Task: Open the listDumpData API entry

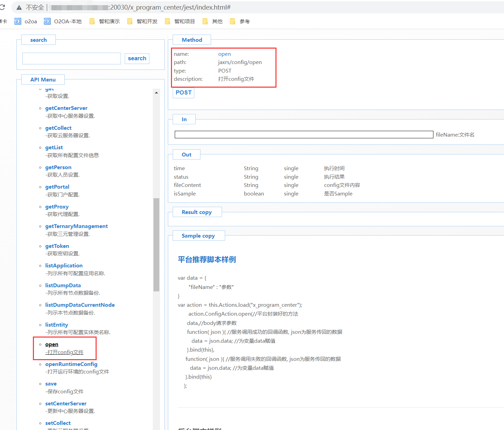Action: (x=63, y=286)
